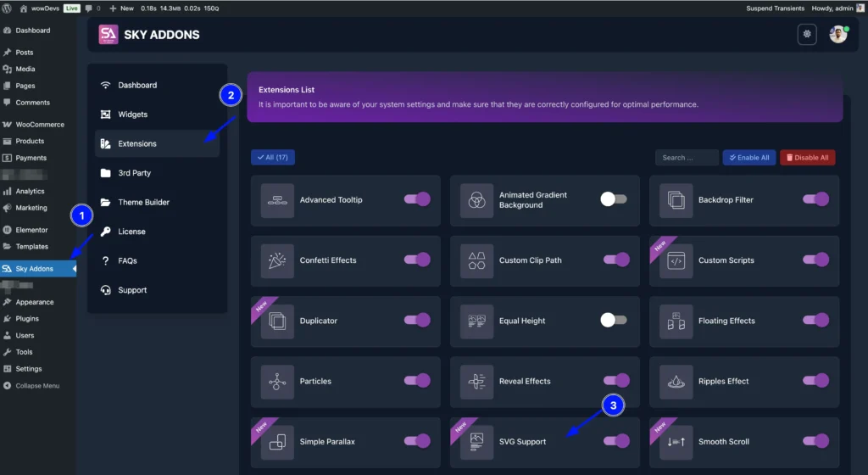Click the Backdrop Filter extension icon
The image size is (868, 475).
(x=676, y=200)
